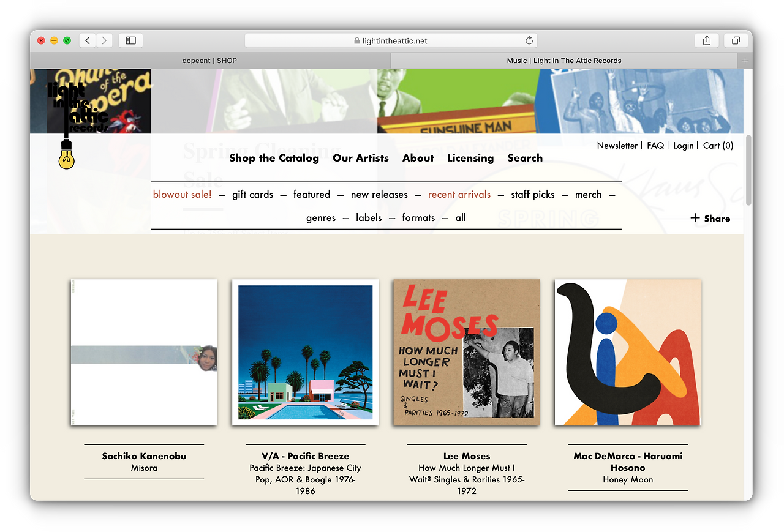Select the Music | Light In The Attic Records tab

564,61
